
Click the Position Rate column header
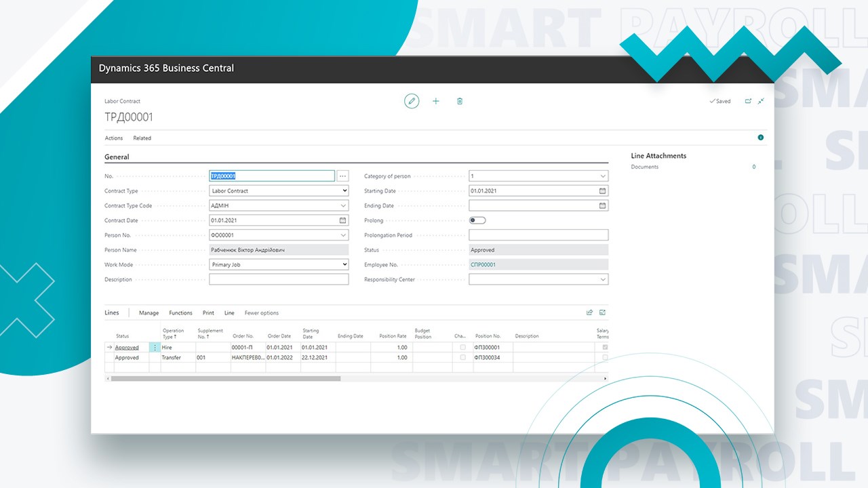pyautogui.click(x=393, y=336)
